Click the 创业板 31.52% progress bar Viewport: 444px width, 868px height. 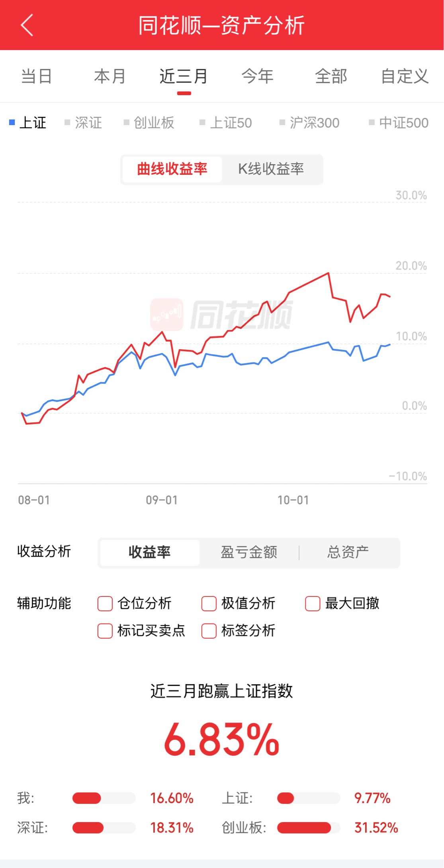(309, 828)
